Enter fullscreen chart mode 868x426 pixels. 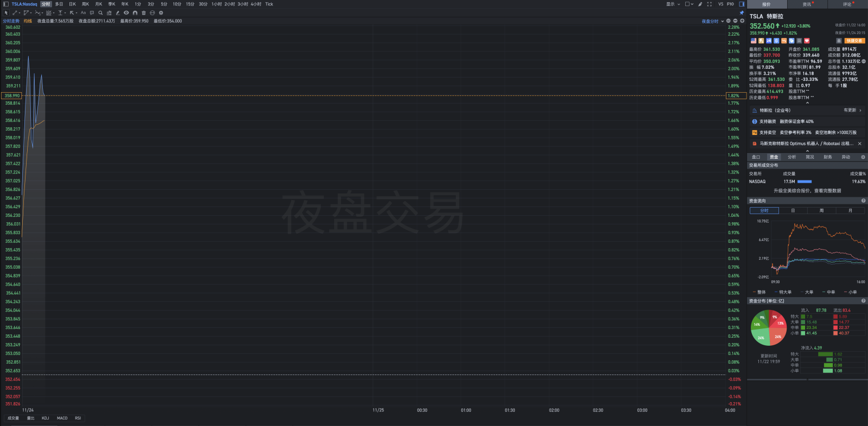710,4
